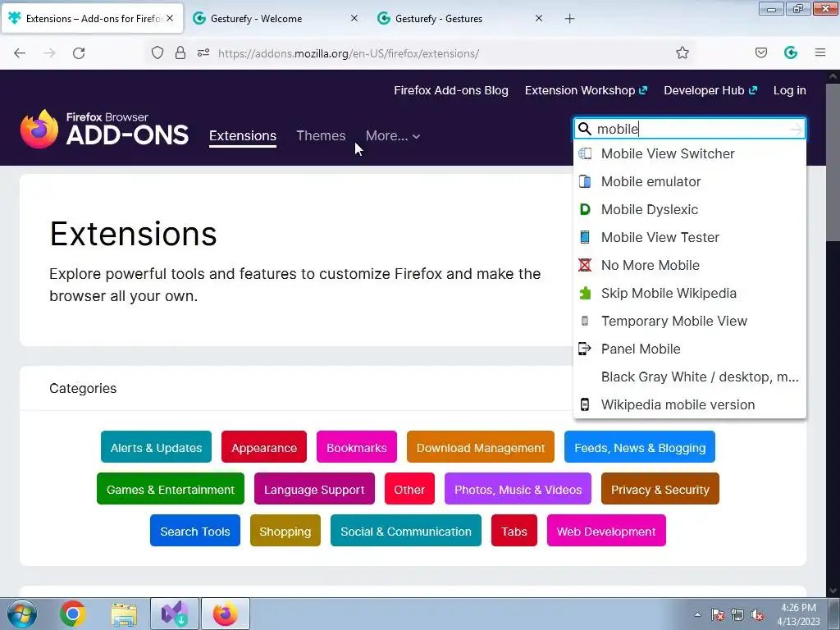Viewport: 840px width, 630px height.
Task: Submit search with the arrow icon
Action: point(797,129)
